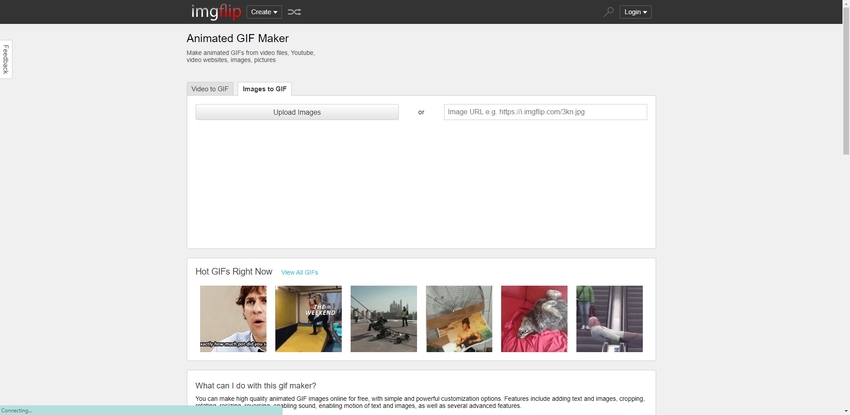The image size is (850, 415).
Task: Focus the Image URL input field
Action: (545, 112)
